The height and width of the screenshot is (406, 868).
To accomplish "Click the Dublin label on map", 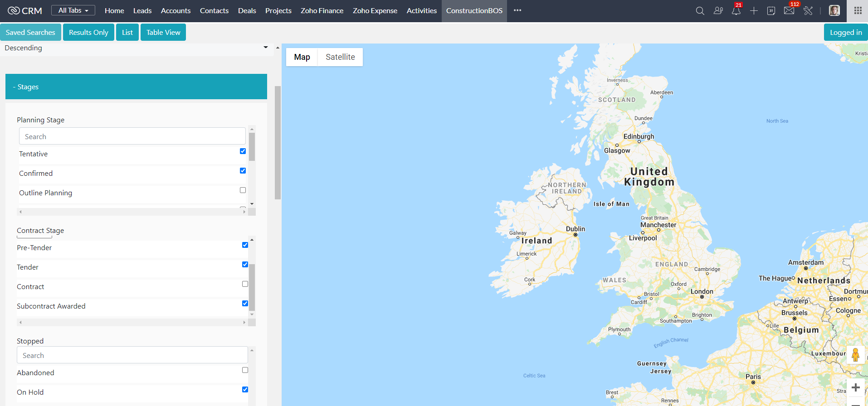I will [575, 229].
